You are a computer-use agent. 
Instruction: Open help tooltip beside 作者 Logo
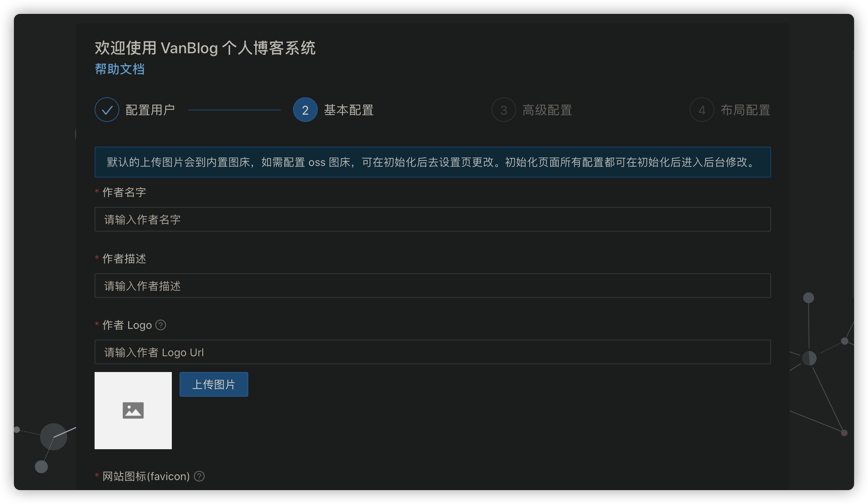pyautogui.click(x=161, y=325)
